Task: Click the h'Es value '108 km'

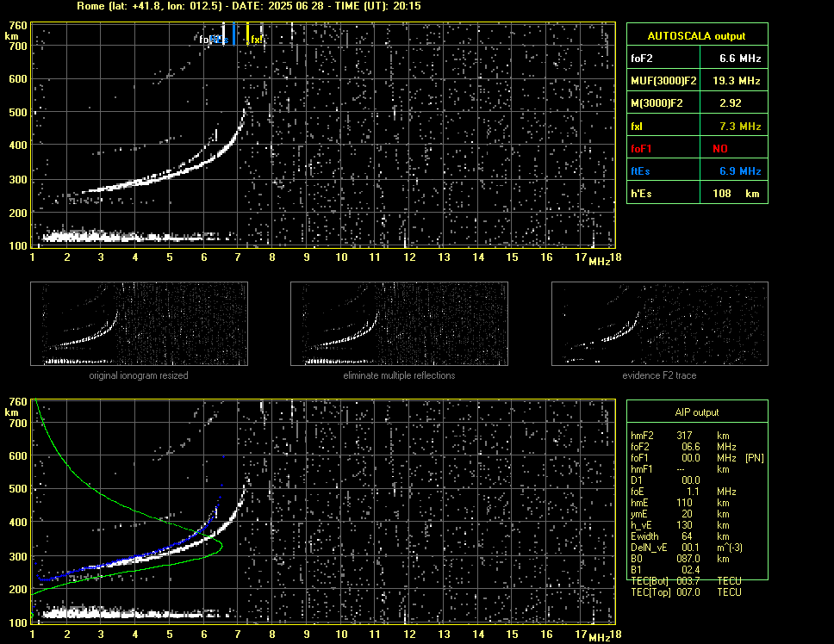Action: coord(736,194)
